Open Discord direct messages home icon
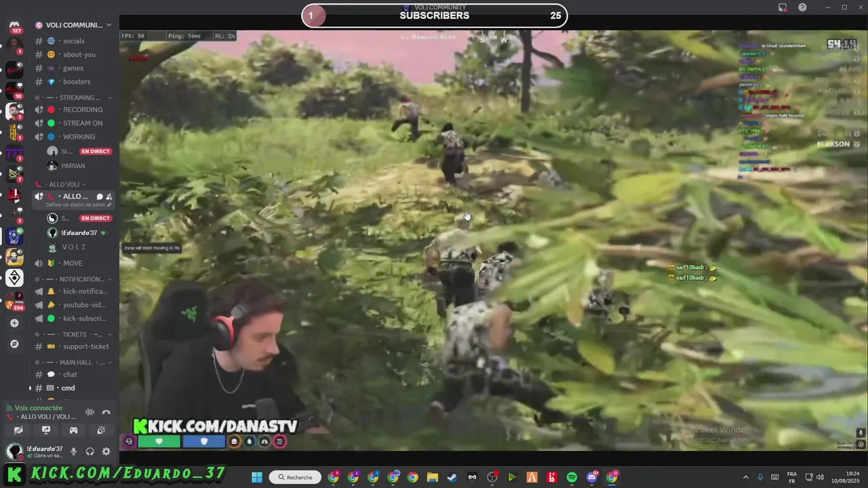Image resolution: width=868 pixels, height=488 pixels. (x=14, y=26)
